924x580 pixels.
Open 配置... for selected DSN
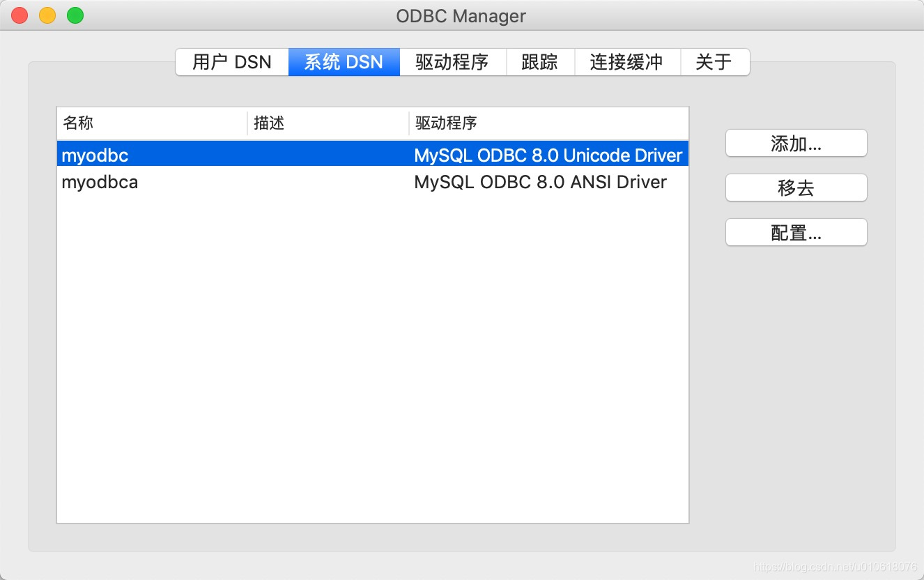pyautogui.click(x=796, y=233)
